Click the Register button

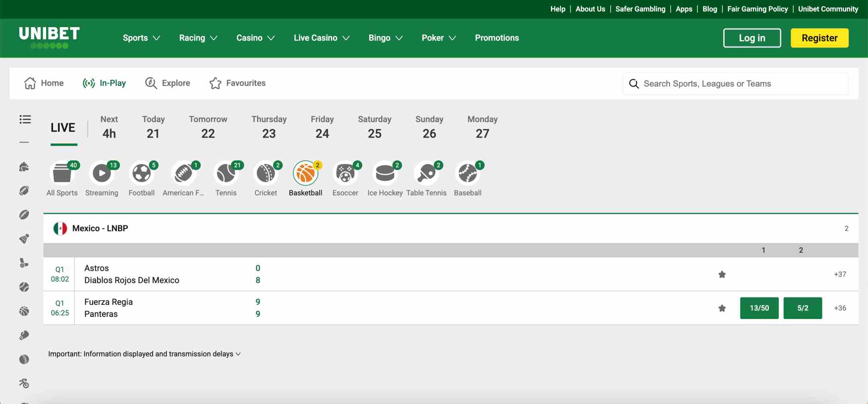[x=819, y=38]
